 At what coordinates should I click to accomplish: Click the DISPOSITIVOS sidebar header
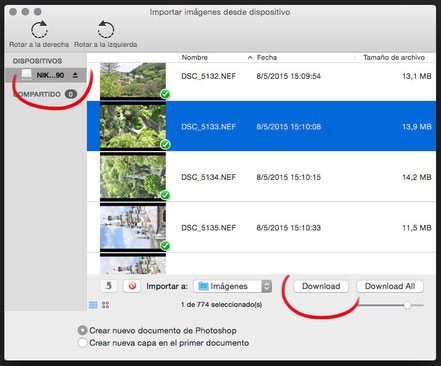point(37,61)
